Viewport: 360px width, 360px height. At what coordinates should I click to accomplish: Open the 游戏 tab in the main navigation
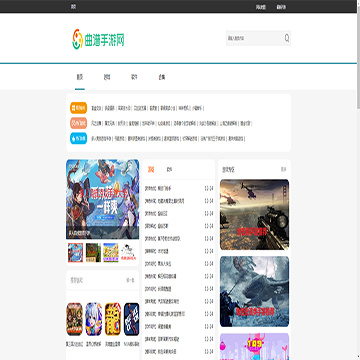click(x=107, y=77)
